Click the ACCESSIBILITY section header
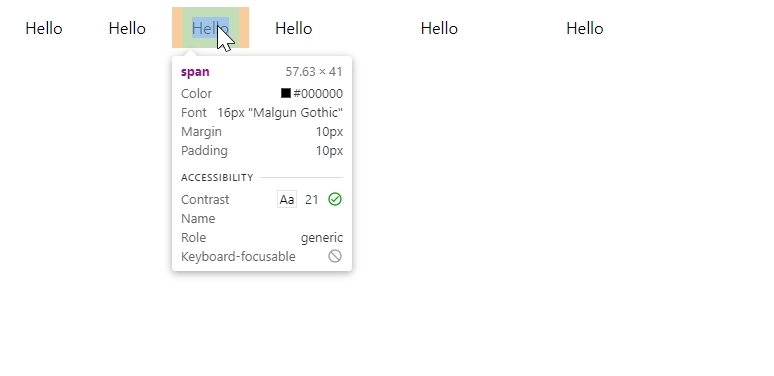The width and height of the screenshot is (774, 376). (x=217, y=178)
